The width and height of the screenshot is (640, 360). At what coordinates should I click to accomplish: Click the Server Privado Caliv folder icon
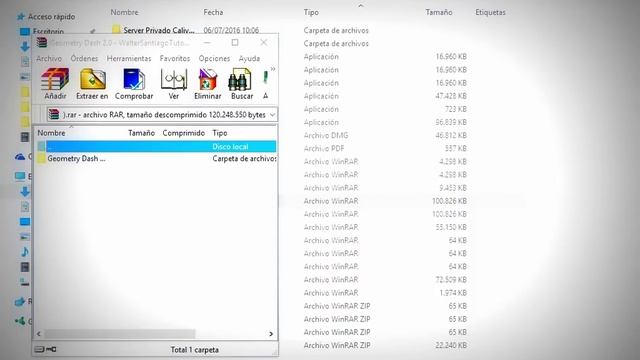pos(116,30)
